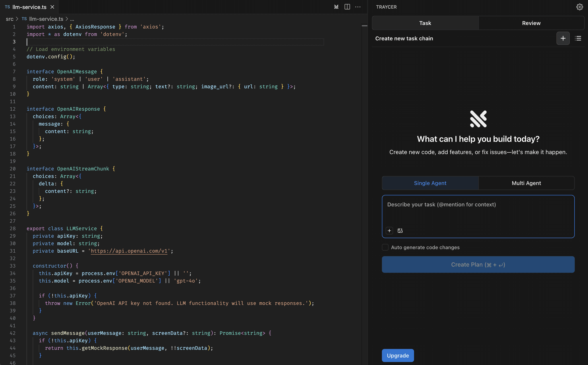Select Single Agent mode
The image size is (588, 365).
pyautogui.click(x=430, y=183)
